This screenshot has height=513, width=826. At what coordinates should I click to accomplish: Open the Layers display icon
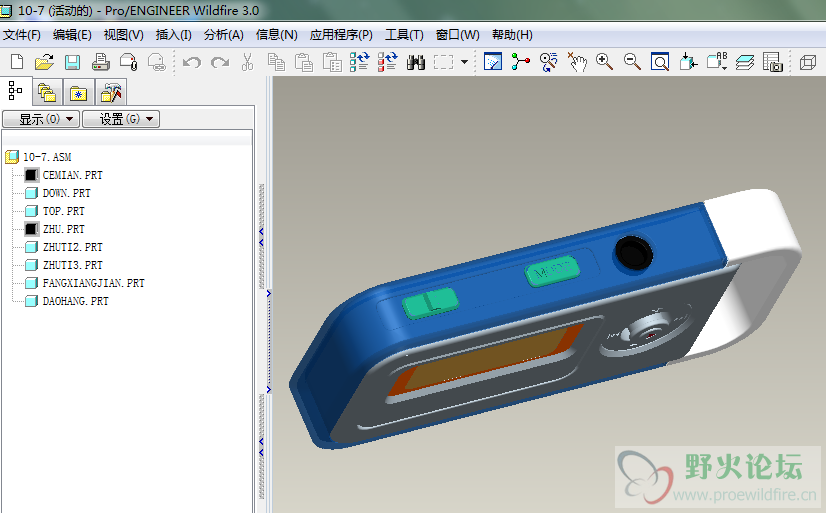[745, 62]
